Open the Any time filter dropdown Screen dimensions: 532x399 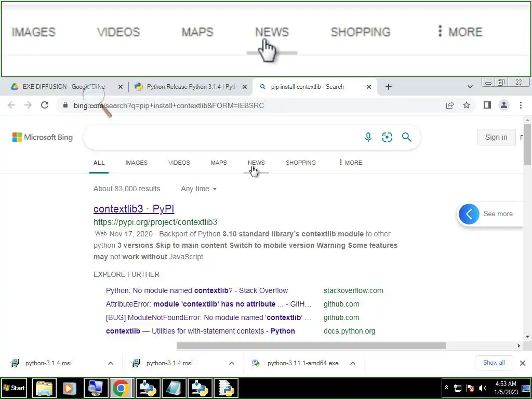[198, 189]
